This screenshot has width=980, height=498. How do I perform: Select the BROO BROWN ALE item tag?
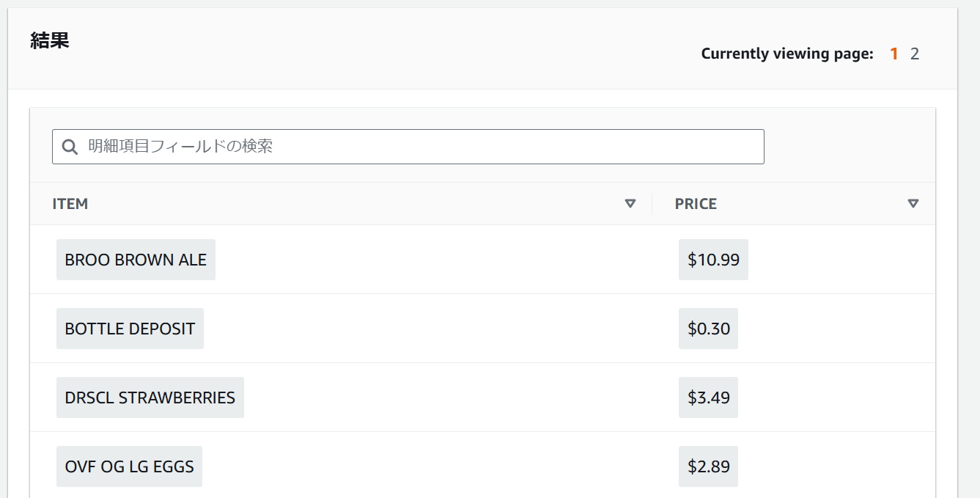pyautogui.click(x=136, y=260)
